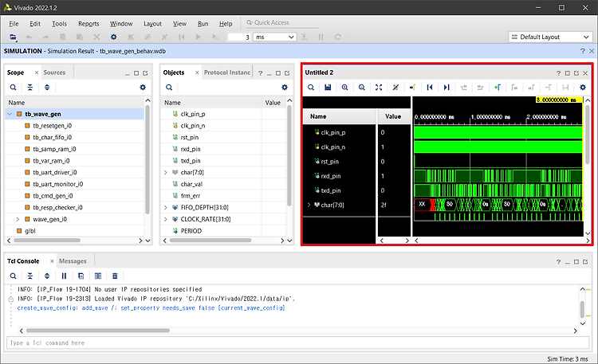The height and width of the screenshot is (364, 598).
Task: Pause the Tcl Console output
Action: click(x=64, y=276)
